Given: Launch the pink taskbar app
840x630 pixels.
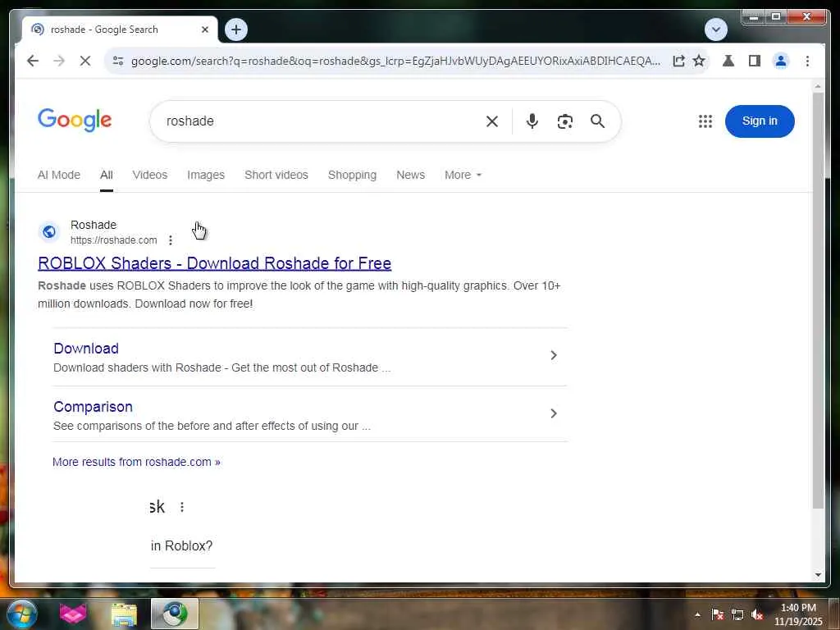Looking at the screenshot, I should (x=73, y=614).
